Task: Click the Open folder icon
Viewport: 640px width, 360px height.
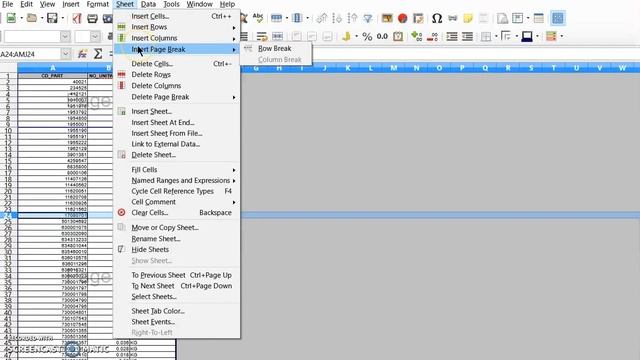Action: click(31, 18)
